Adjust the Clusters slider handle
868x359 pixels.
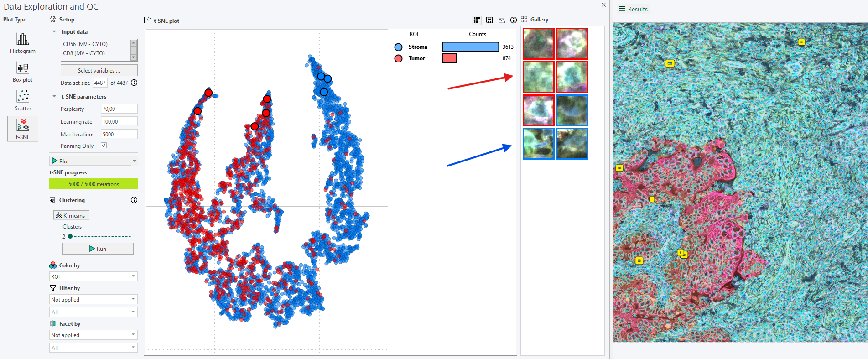point(70,236)
